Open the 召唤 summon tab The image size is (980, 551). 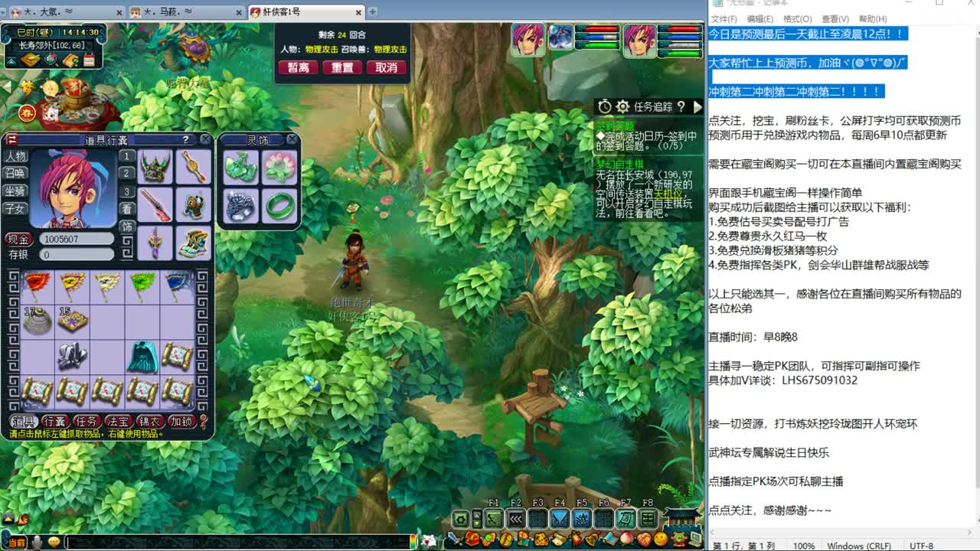click(15, 174)
